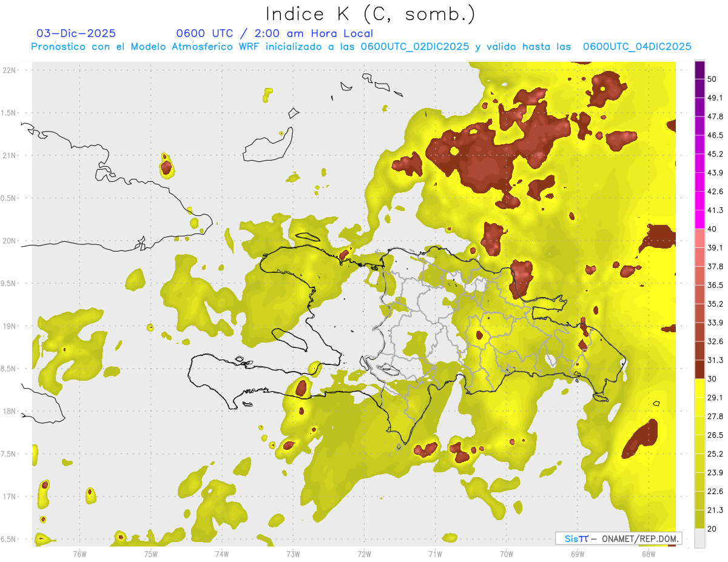
Task: Click the "20N" latitude label
Action: click(9, 241)
